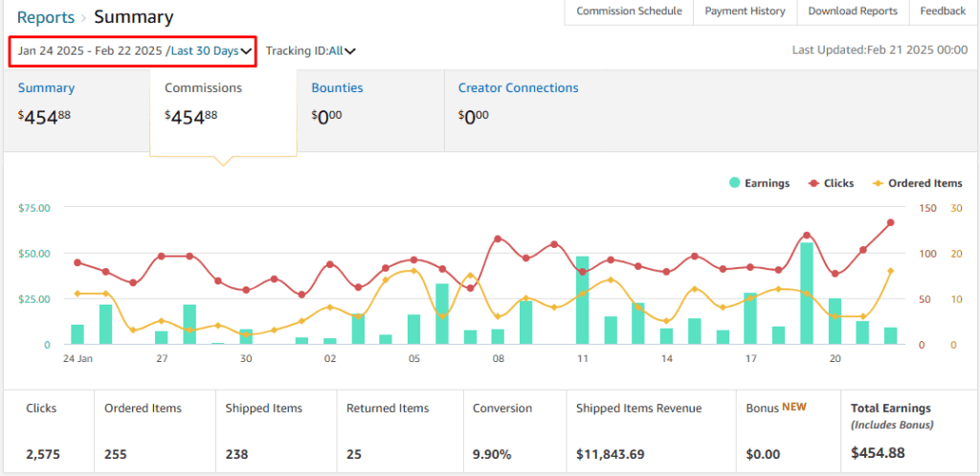The image size is (980, 476).
Task: Open Download Reports
Action: click(x=853, y=11)
